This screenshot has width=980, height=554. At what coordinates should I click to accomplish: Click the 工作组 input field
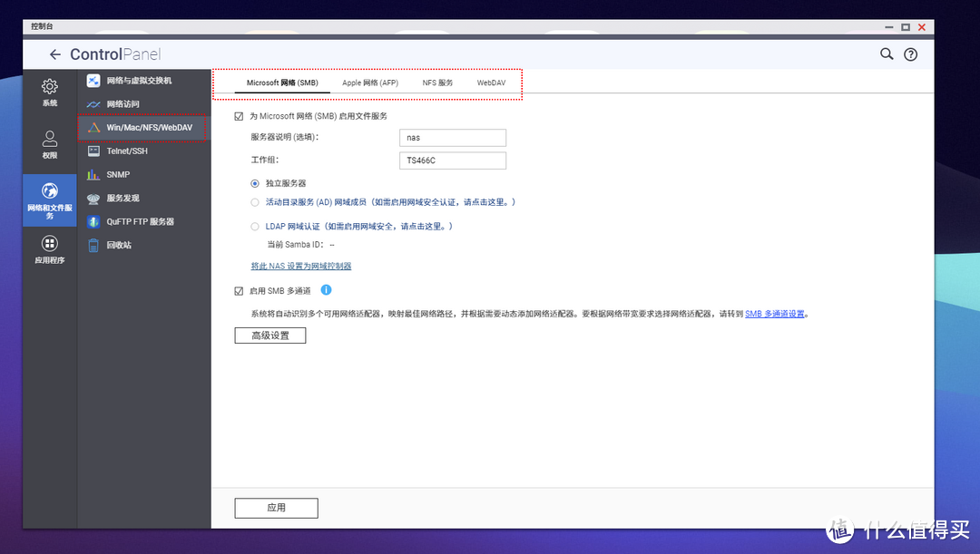click(x=453, y=160)
